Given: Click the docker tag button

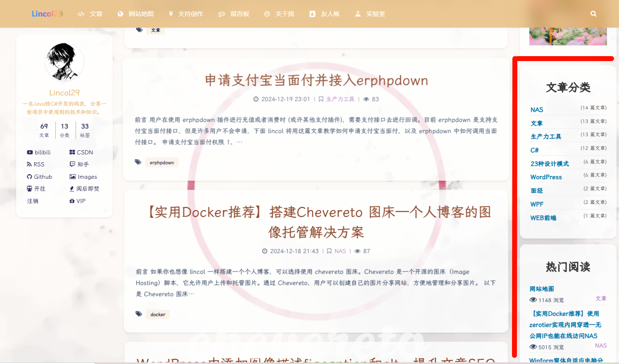Looking at the screenshot, I should tap(157, 314).
